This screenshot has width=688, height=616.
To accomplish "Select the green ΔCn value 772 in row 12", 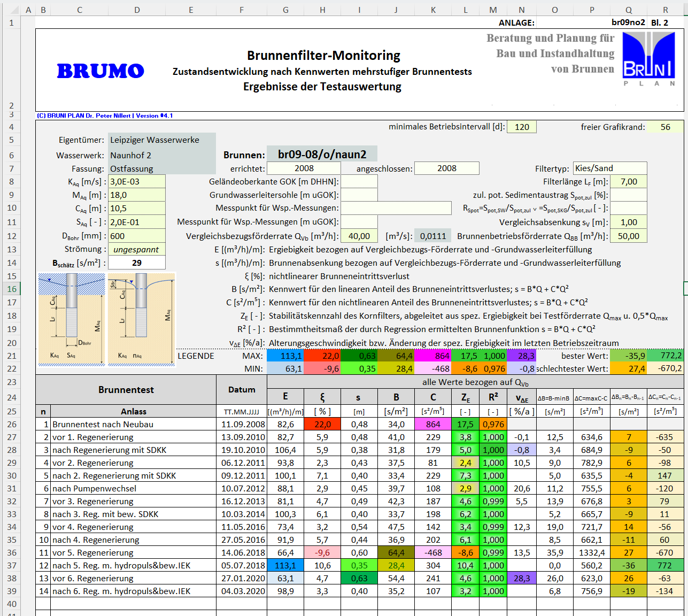I will click(x=665, y=565).
